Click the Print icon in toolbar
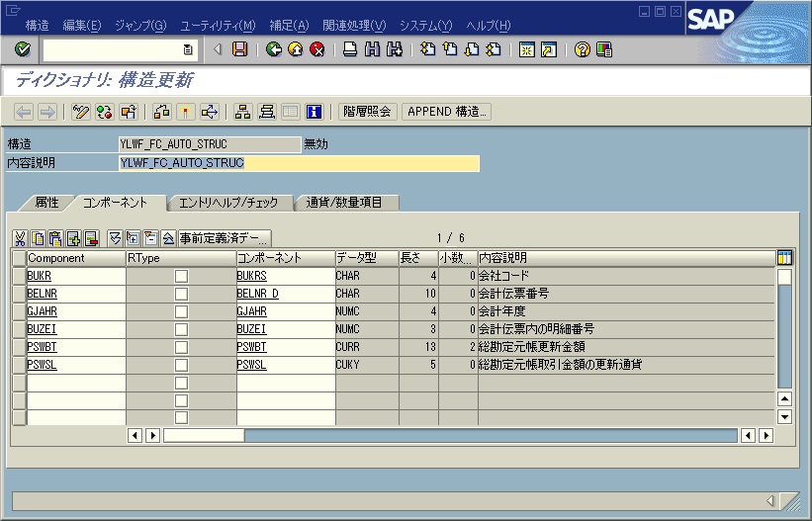Image resolution: width=812 pixels, height=521 pixels. coord(350,49)
